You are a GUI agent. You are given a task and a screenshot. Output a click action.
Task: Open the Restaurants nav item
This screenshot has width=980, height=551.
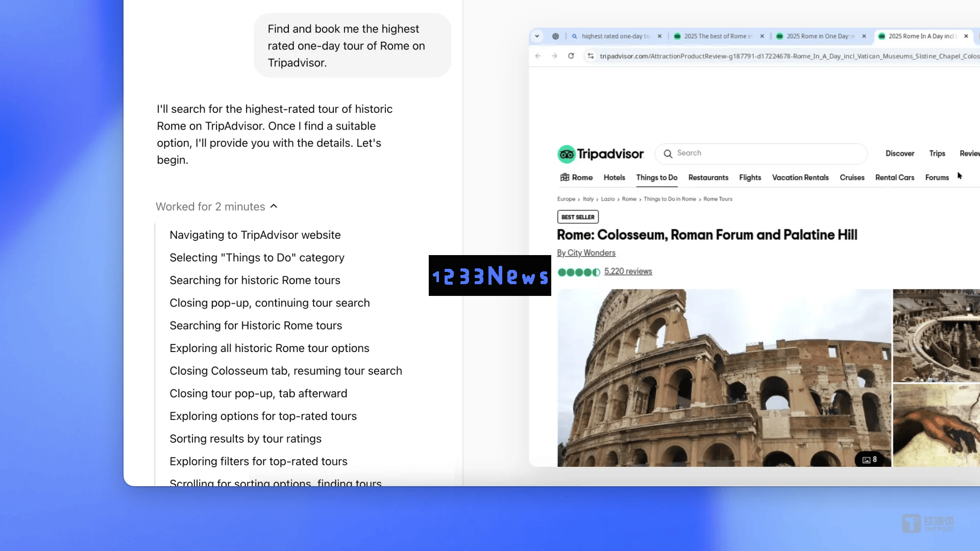pyautogui.click(x=708, y=178)
